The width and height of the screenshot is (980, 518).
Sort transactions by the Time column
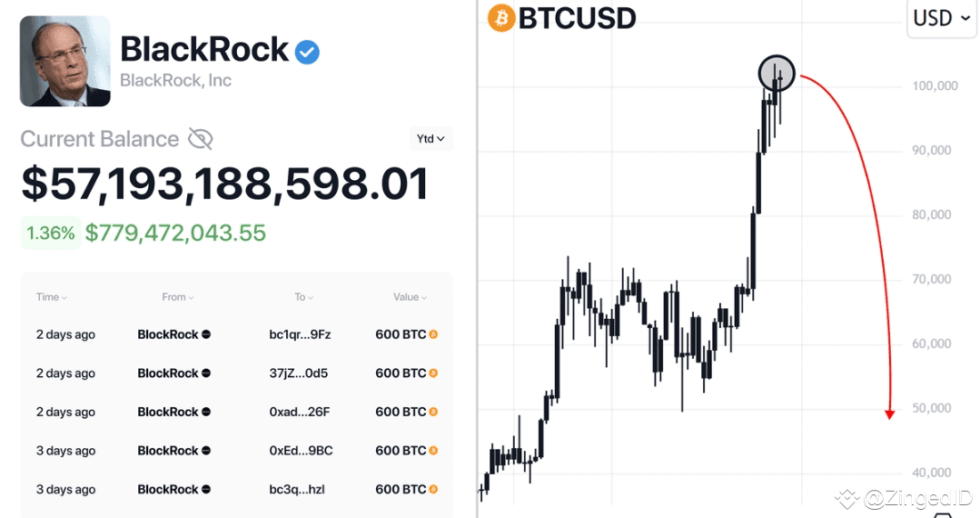(52, 297)
